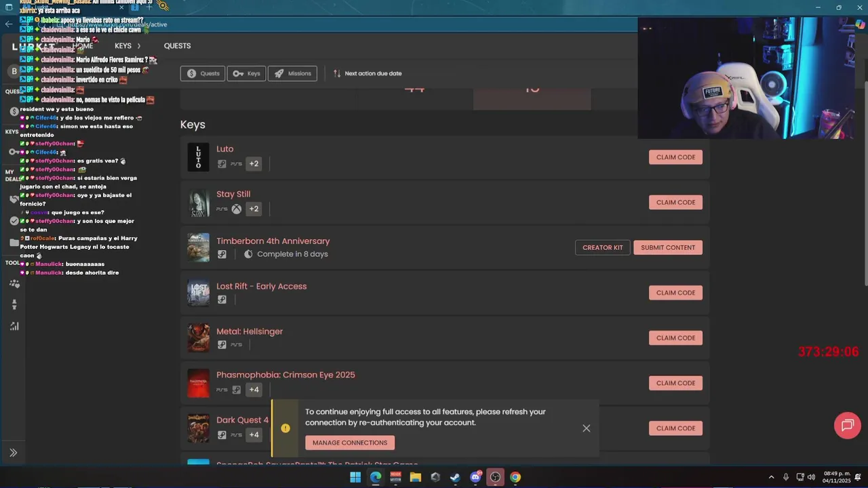Click the Steam platform icon under Luto

[x=222, y=163]
